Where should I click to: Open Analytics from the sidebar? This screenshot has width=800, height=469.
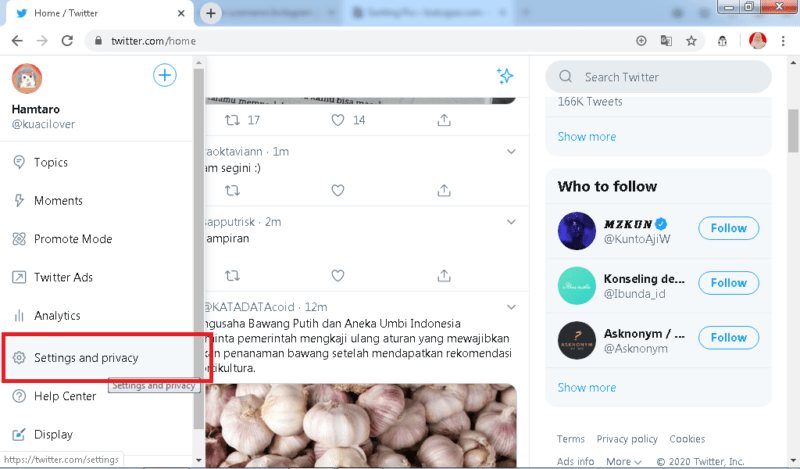[97, 315]
